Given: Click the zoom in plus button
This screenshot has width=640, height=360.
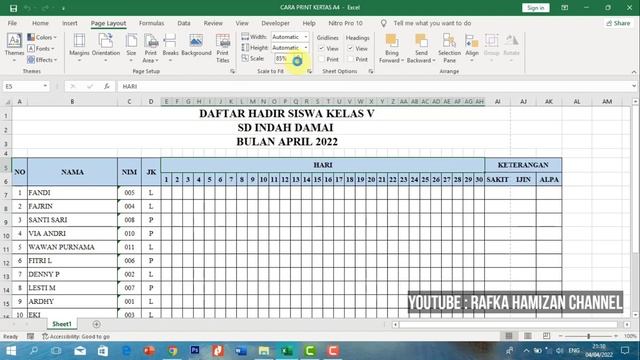Looking at the screenshot, I should tap(616, 336).
